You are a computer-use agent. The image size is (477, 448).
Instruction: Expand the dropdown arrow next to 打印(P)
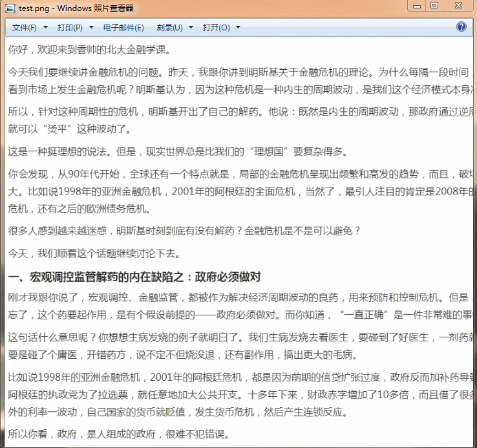pos(91,27)
